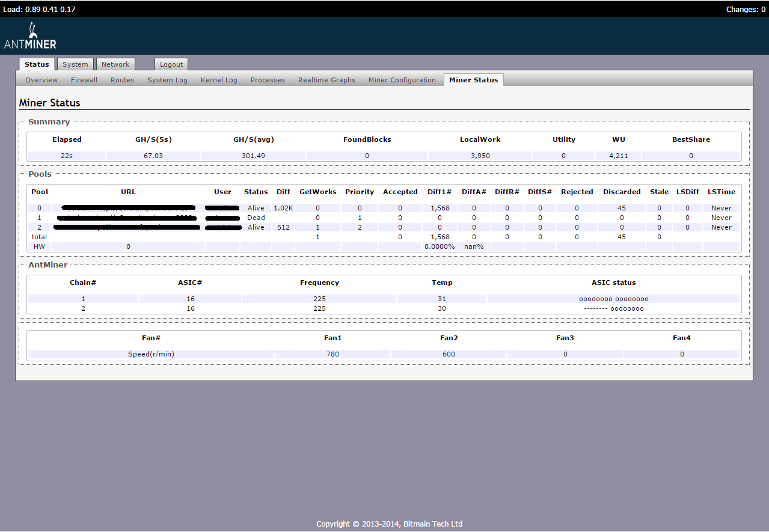Image resolution: width=769 pixels, height=532 pixels.
Task: Open the Network tab
Action: 115,64
